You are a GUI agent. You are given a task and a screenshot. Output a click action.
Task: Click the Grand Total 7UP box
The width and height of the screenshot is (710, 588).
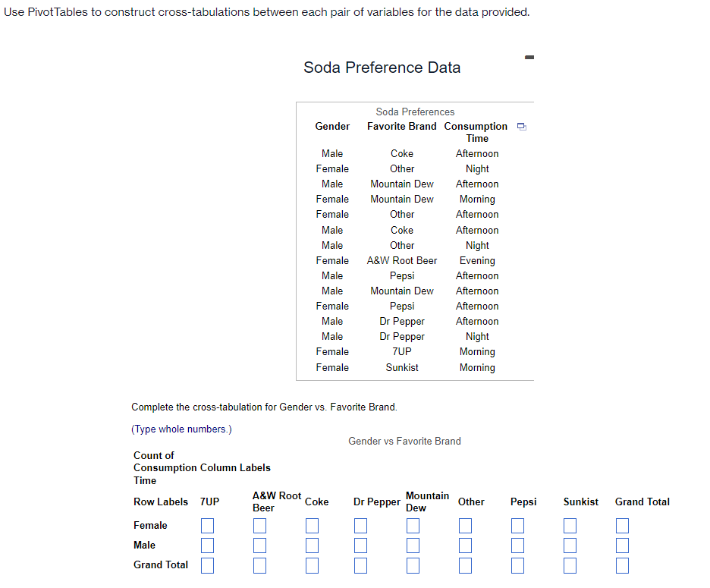click(207, 564)
